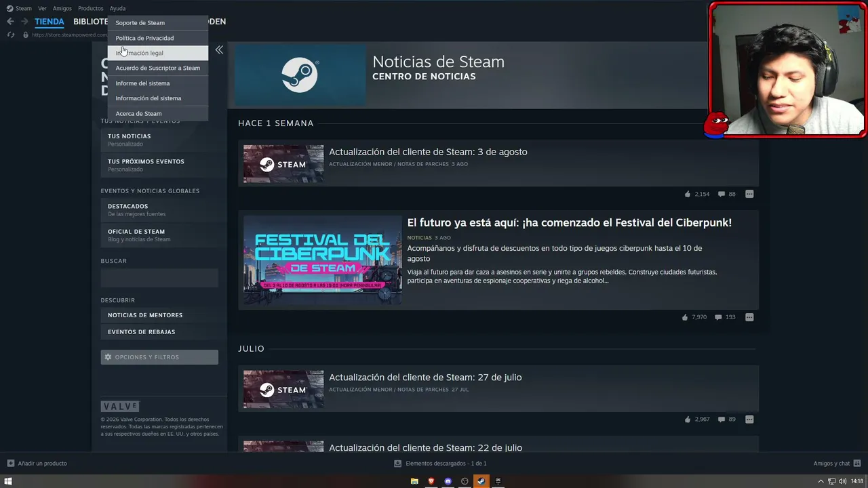
Task: Open the Productos menu
Action: click(91, 8)
